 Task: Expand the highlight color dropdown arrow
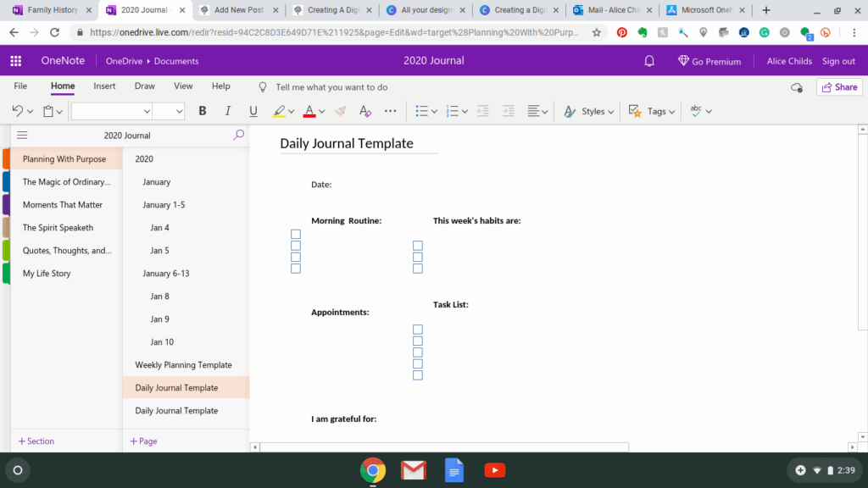(292, 112)
